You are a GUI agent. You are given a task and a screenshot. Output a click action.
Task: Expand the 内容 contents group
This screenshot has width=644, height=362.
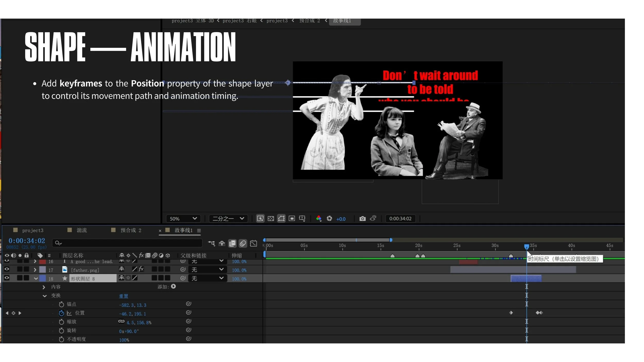pyautogui.click(x=44, y=287)
